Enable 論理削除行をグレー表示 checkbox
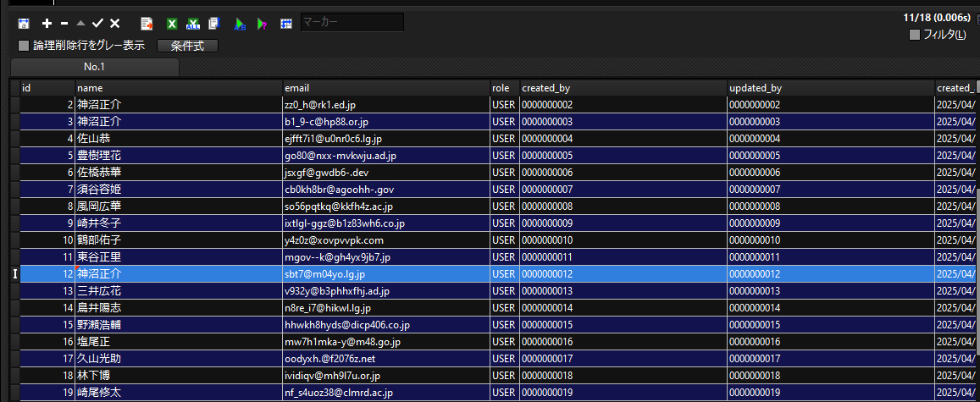The image size is (980, 402). [x=24, y=46]
